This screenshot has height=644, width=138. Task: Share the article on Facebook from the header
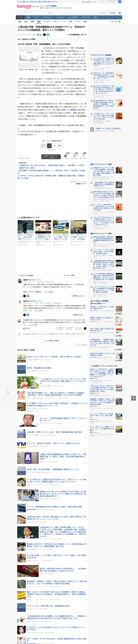[x=48, y=35]
